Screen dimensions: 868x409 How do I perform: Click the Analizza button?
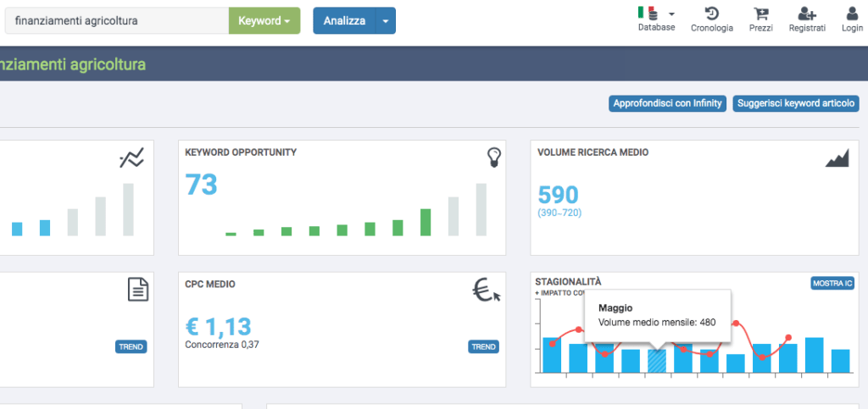click(x=344, y=21)
